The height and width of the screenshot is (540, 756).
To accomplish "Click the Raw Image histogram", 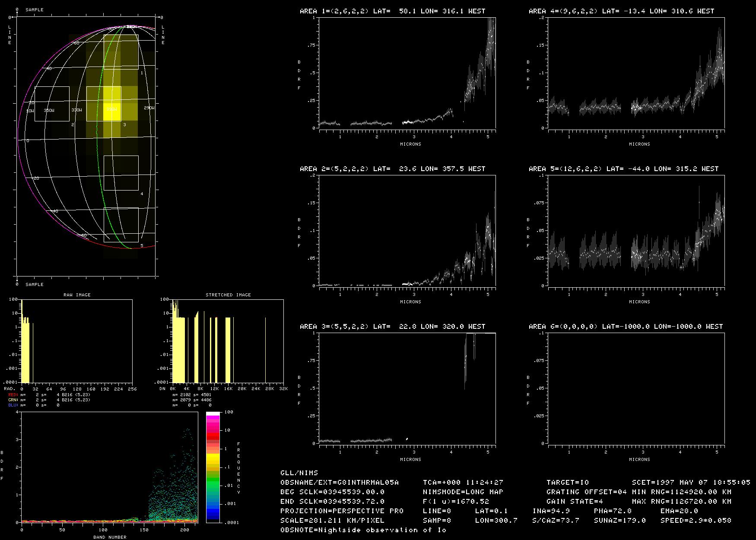I will click(x=77, y=341).
